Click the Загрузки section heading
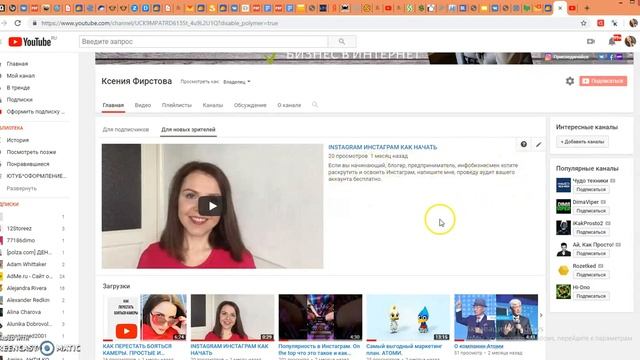The width and height of the screenshot is (640, 360). (x=116, y=286)
